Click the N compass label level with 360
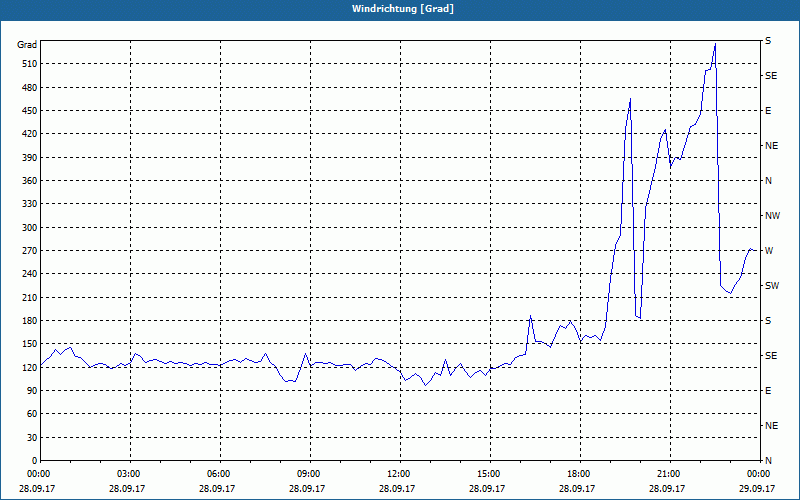The height and width of the screenshot is (500, 800). [x=768, y=181]
